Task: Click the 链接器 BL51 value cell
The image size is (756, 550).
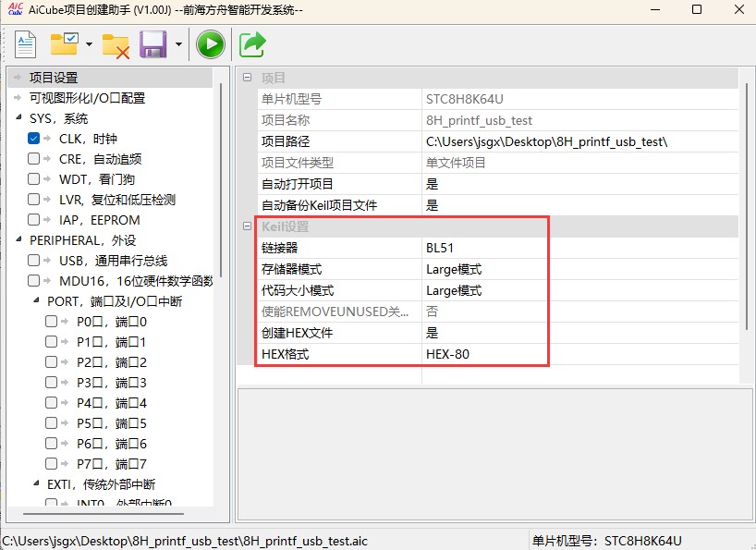Action: (x=580, y=248)
